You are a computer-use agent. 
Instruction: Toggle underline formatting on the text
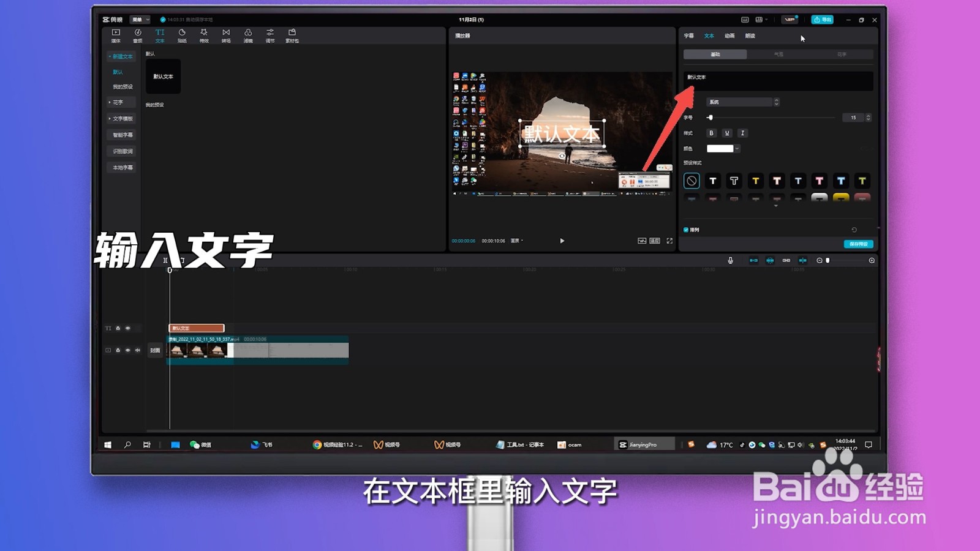(x=727, y=133)
